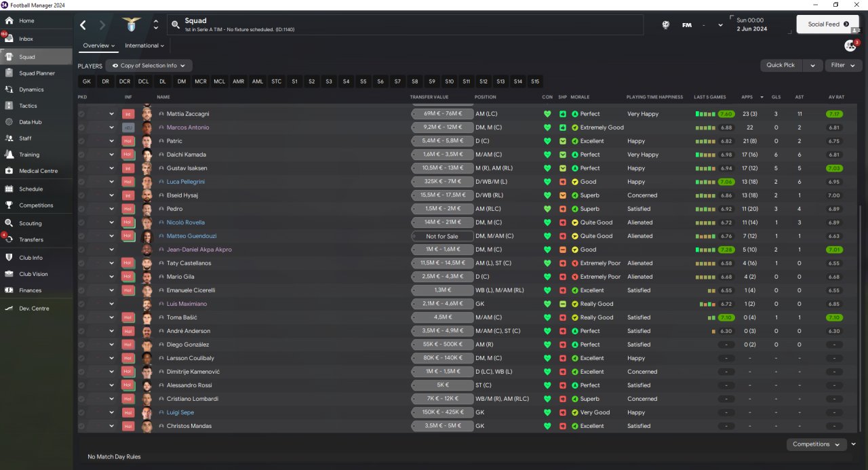This screenshot has width=868, height=470.
Task: Open the FM menu logo
Action: click(687, 25)
